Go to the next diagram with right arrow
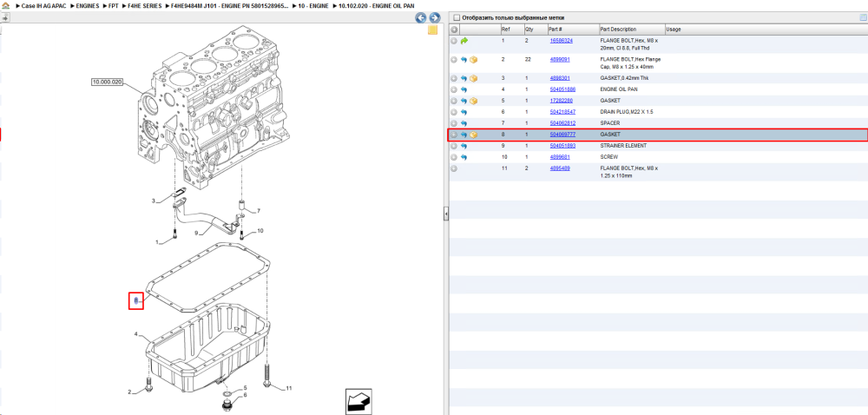 point(435,17)
